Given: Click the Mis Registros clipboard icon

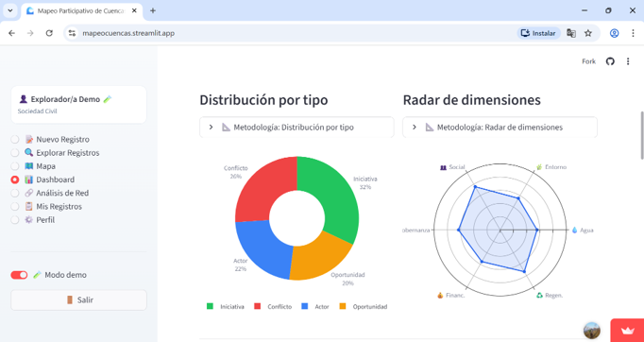Looking at the screenshot, I should pos(28,206).
